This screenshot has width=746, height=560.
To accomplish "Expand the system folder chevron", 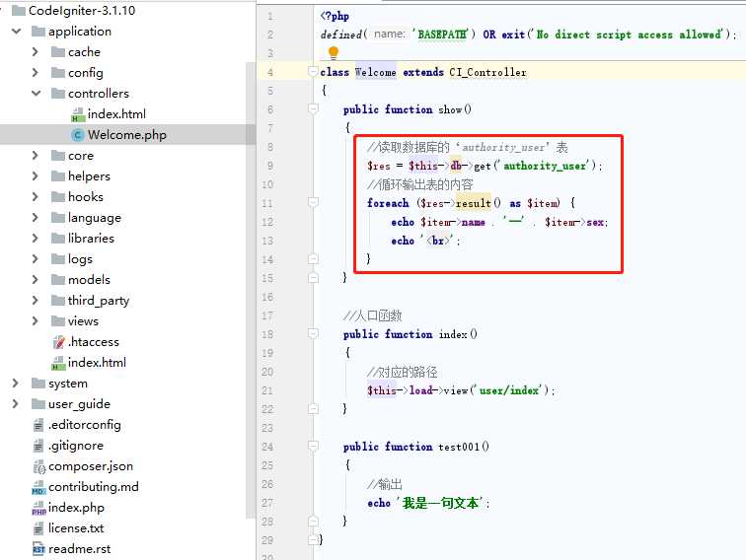I will (15, 384).
